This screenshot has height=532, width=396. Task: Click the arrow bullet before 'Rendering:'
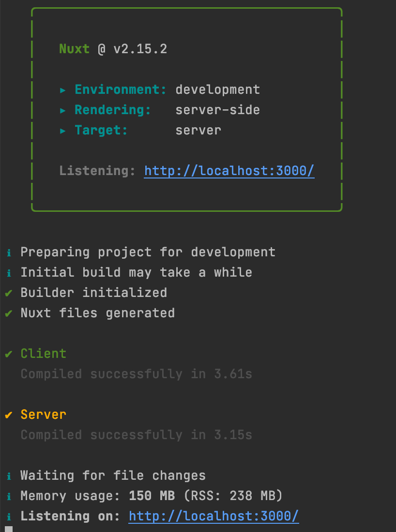click(63, 111)
